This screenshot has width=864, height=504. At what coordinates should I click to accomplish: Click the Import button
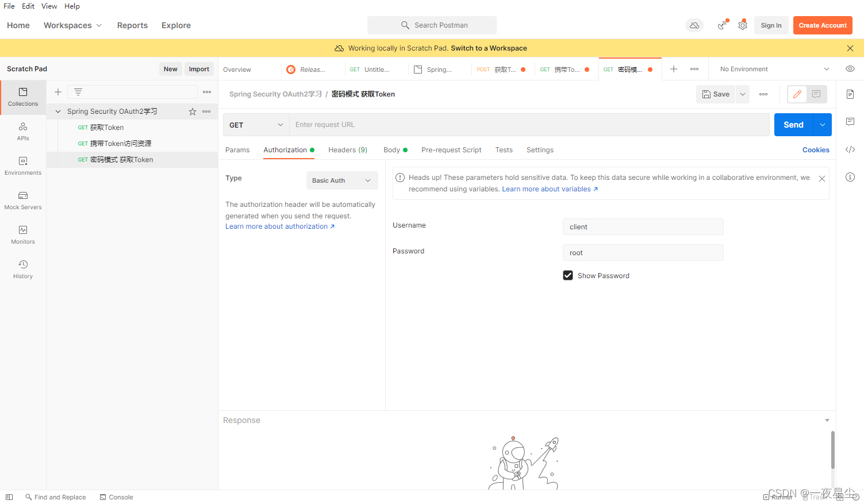(199, 69)
